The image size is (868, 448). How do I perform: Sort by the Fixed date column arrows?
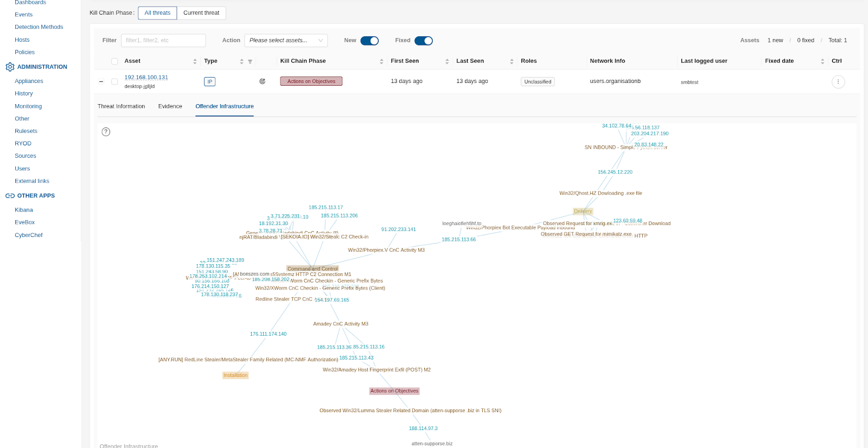(x=822, y=62)
